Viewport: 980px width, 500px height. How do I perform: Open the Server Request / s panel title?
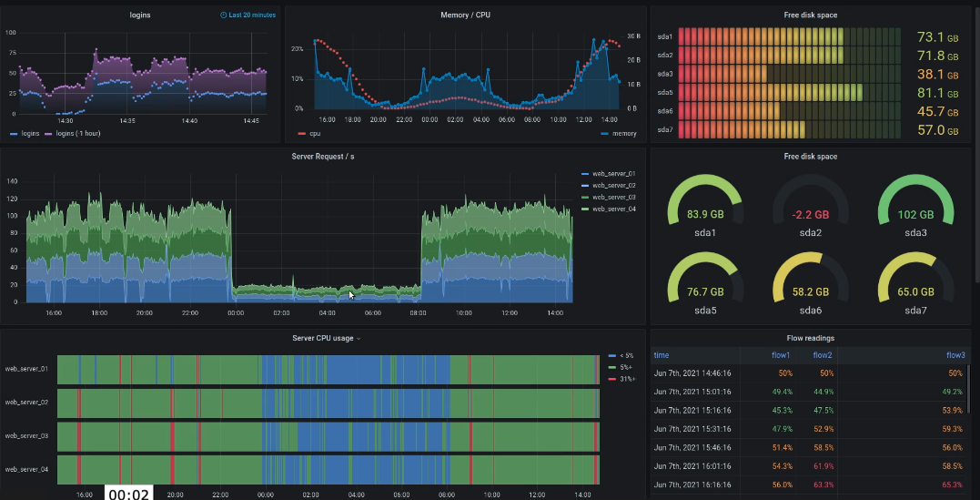tap(322, 157)
